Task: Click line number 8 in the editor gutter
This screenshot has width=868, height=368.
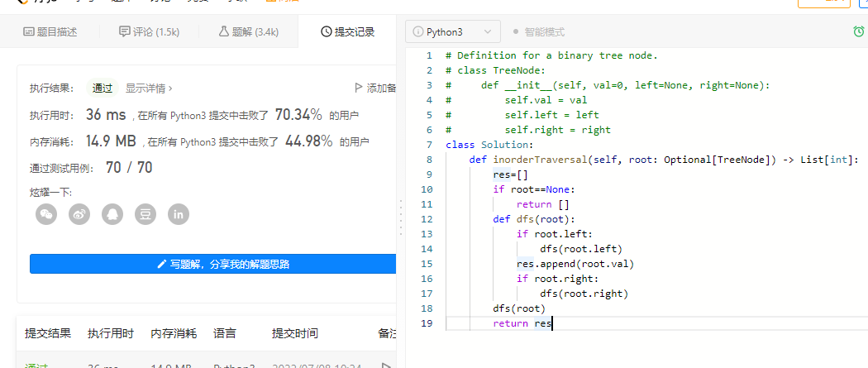Action: pos(429,160)
